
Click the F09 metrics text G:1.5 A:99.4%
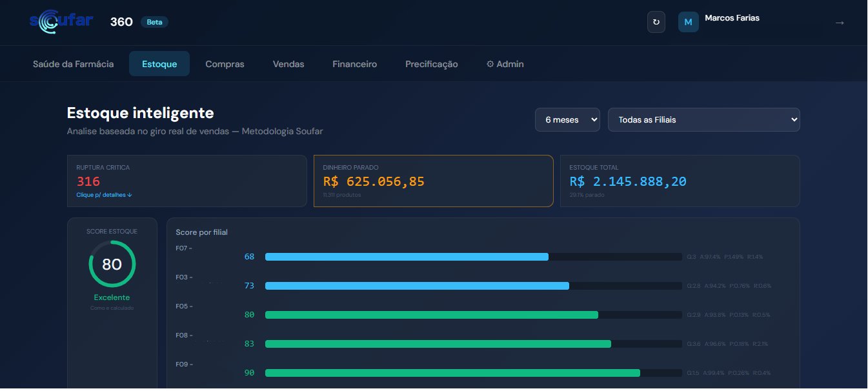click(729, 373)
